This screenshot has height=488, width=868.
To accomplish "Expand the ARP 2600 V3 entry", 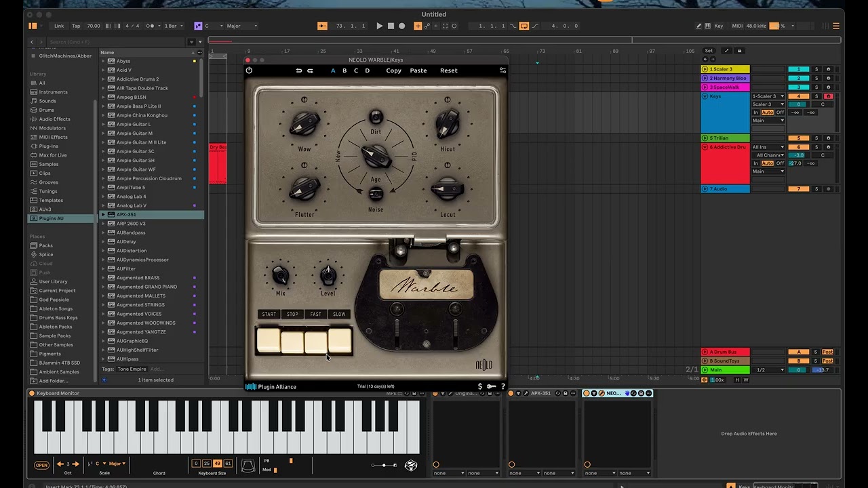I will (104, 224).
